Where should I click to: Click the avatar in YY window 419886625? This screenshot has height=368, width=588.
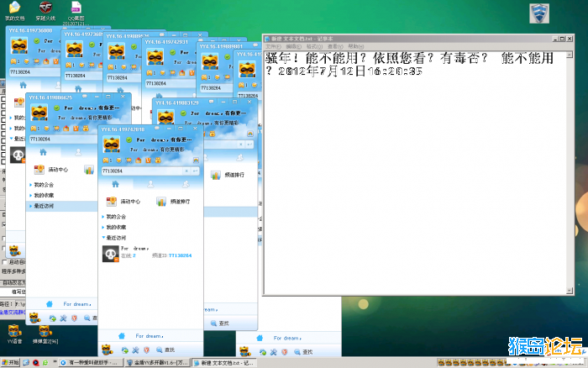coord(39,113)
